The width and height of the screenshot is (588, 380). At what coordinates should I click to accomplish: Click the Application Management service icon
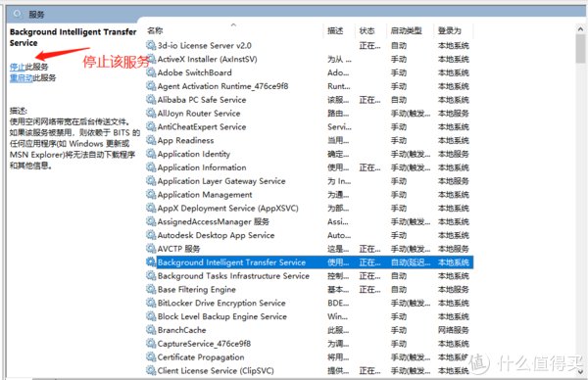click(x=151, y=194)
